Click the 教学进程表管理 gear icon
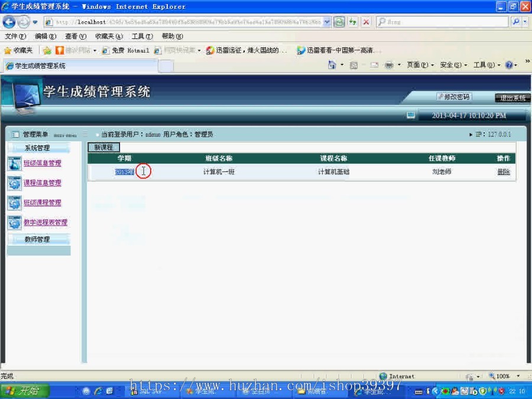The image size is (532, 399). (15, 223)
